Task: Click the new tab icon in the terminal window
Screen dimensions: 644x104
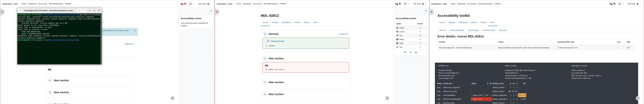Action: click(20, 10)
